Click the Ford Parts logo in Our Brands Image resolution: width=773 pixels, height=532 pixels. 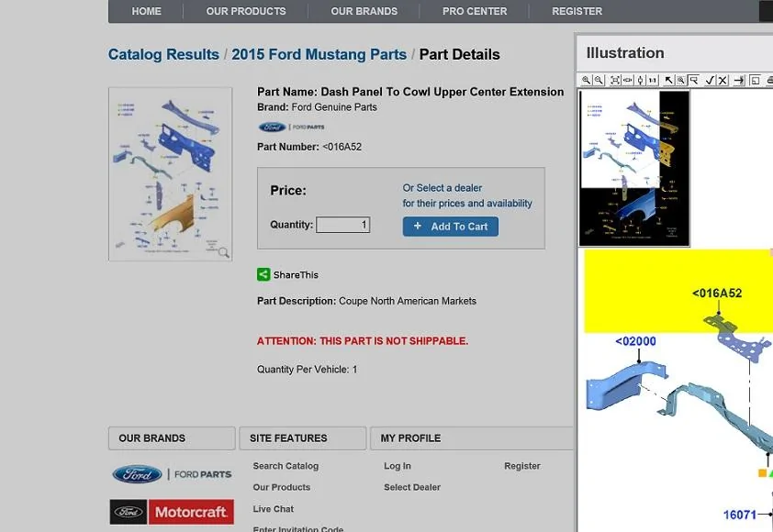point(172,474)
